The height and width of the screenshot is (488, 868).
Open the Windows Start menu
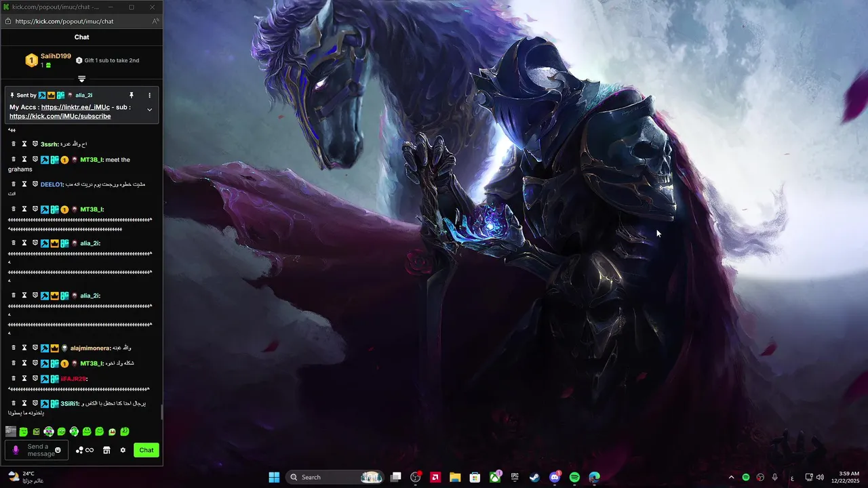point(274,477)
